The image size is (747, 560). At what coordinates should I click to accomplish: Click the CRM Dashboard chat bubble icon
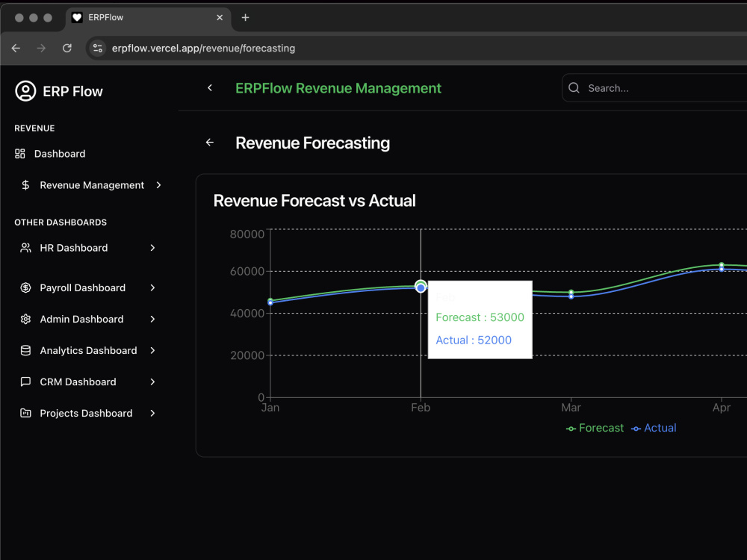(25, 382)
